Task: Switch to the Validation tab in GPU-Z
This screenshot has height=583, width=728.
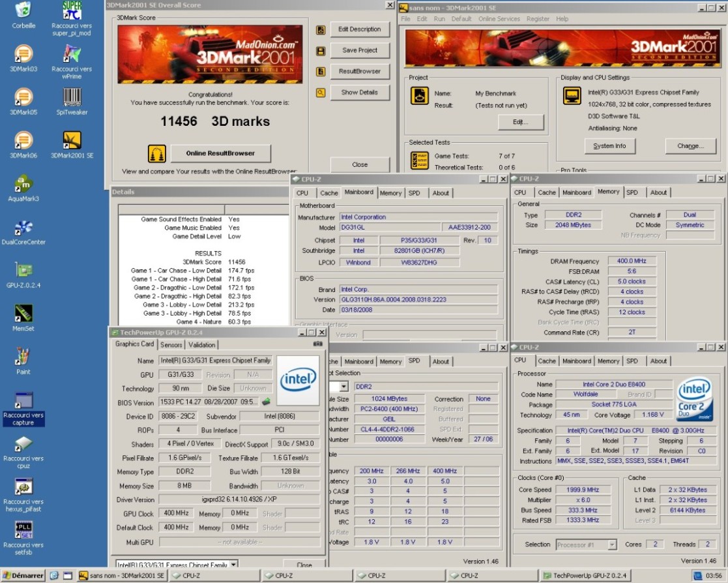Action: point(201,345)
